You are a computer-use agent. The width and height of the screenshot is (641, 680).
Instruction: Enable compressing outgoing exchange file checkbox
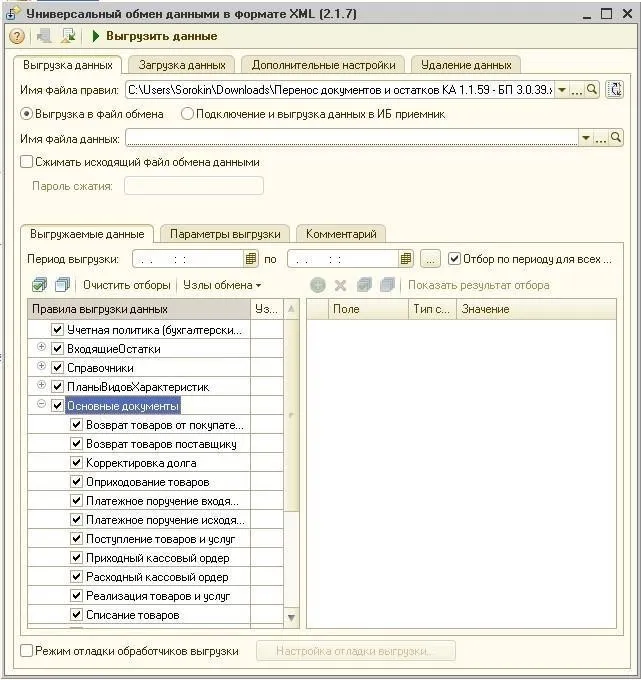[x=26, y=162]
